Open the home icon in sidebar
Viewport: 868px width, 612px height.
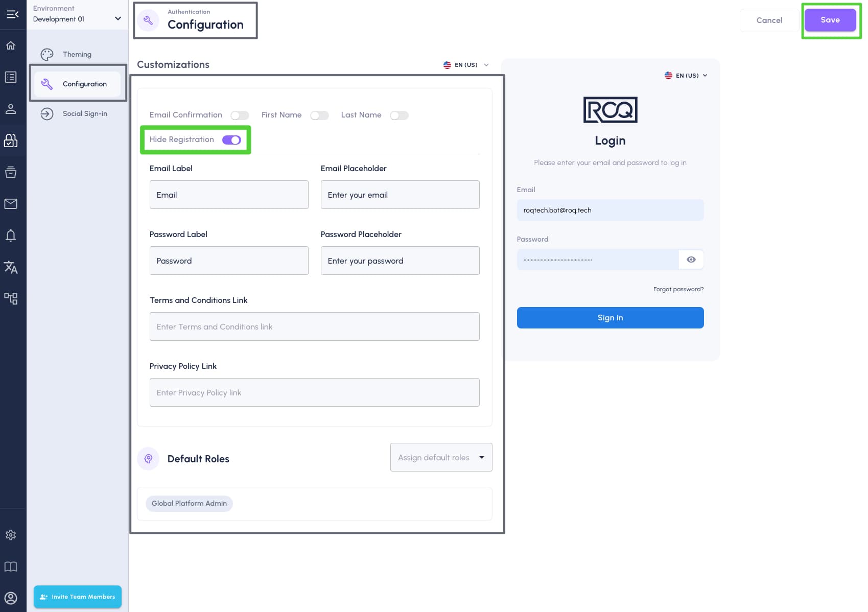click(x=11, y=45)
